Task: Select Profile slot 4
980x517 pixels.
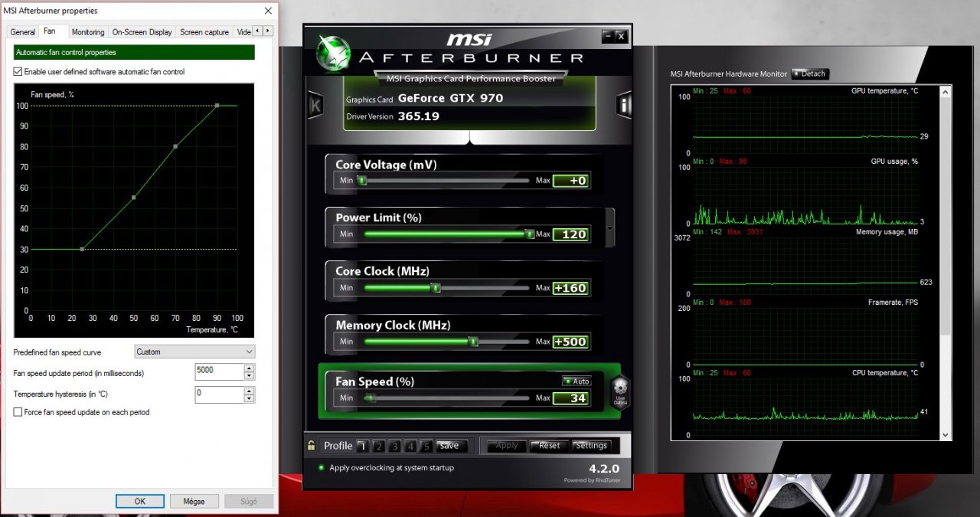Action: point(410,446)
